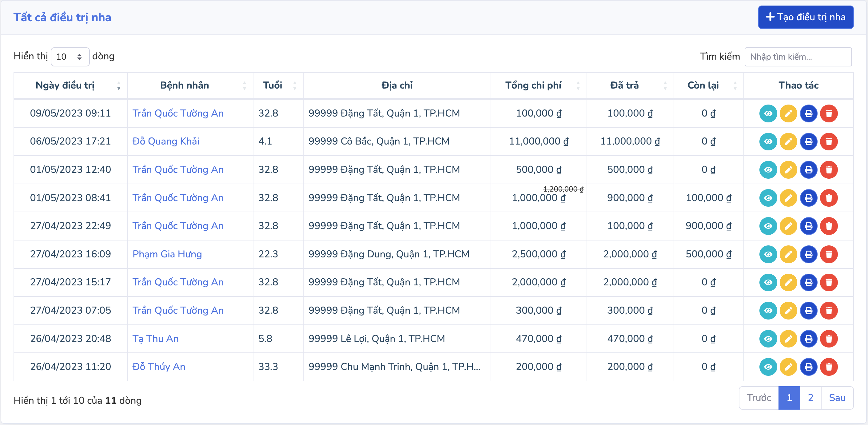Edit Đỗ Thúy An's treatment record
Screen dimensions: 868x425
point(788,367)
